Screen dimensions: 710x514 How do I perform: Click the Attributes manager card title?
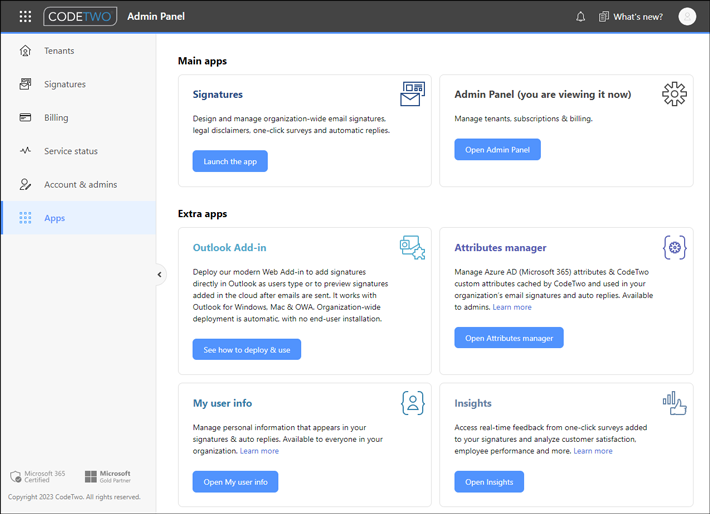point(500,248)
